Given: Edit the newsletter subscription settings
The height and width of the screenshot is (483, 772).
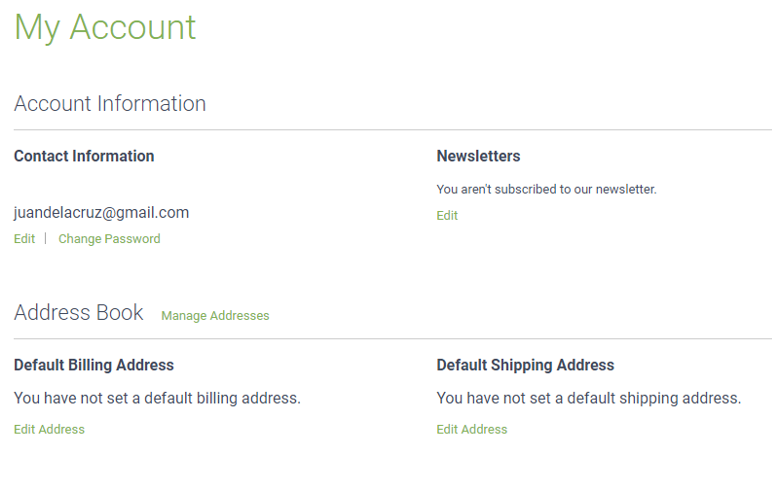Looking at the screenshot, I should click(x=447, y=216).
